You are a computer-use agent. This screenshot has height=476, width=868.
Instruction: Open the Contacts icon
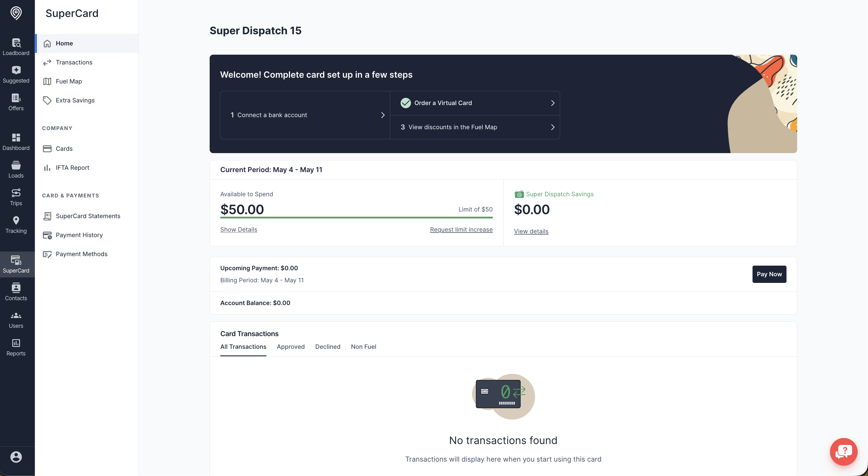(16, 287)
